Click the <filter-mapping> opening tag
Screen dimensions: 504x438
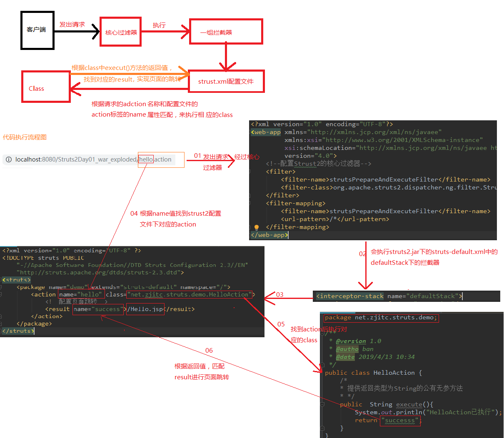coord(296,203)
